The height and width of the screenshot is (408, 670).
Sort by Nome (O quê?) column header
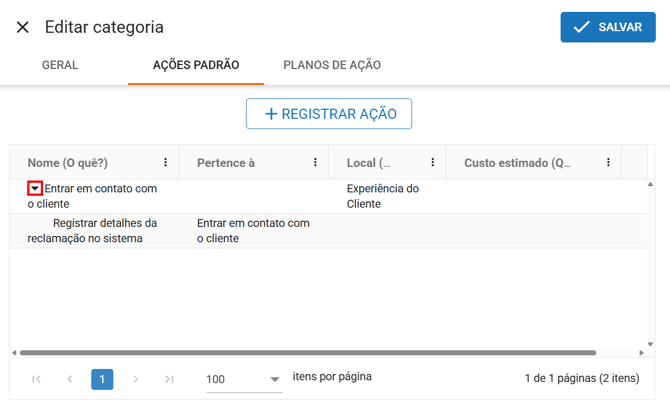coord(68,162)
